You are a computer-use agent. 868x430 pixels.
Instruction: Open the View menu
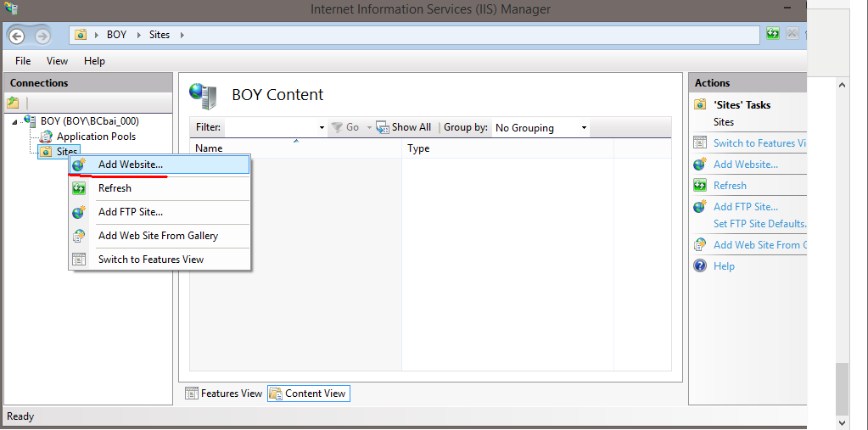tap(57, 61)
